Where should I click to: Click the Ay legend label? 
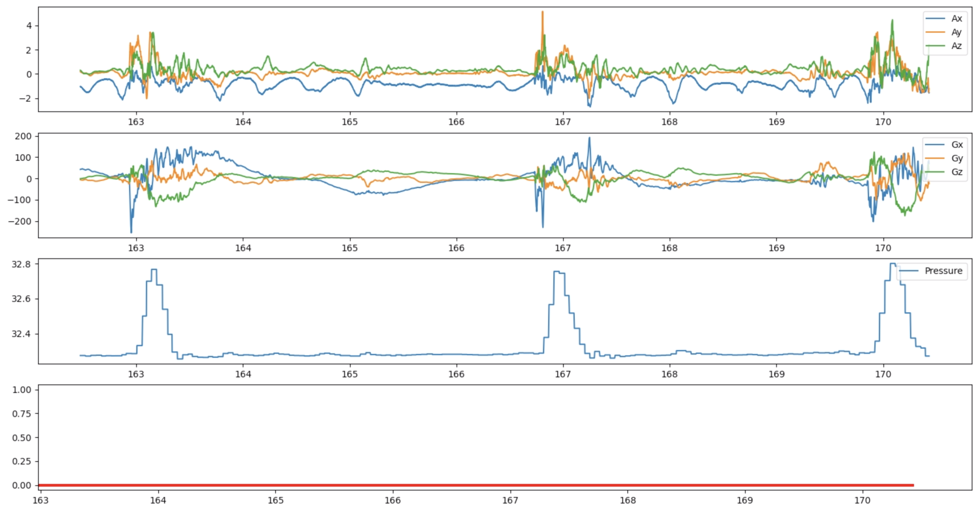(x=956, y=32)
